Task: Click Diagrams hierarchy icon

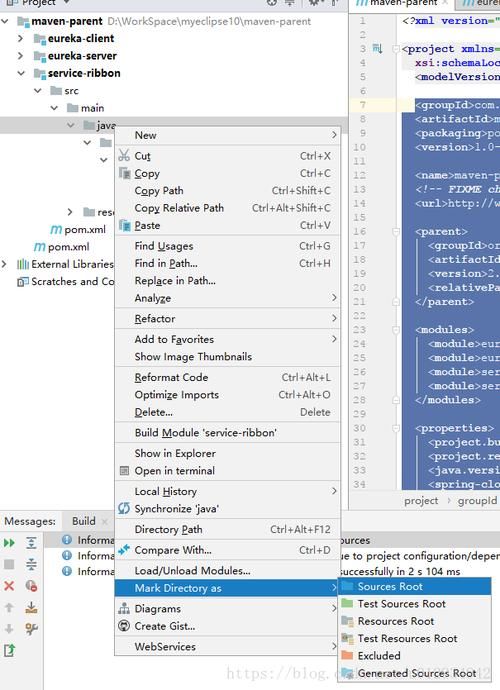Action: pos(124,609)
